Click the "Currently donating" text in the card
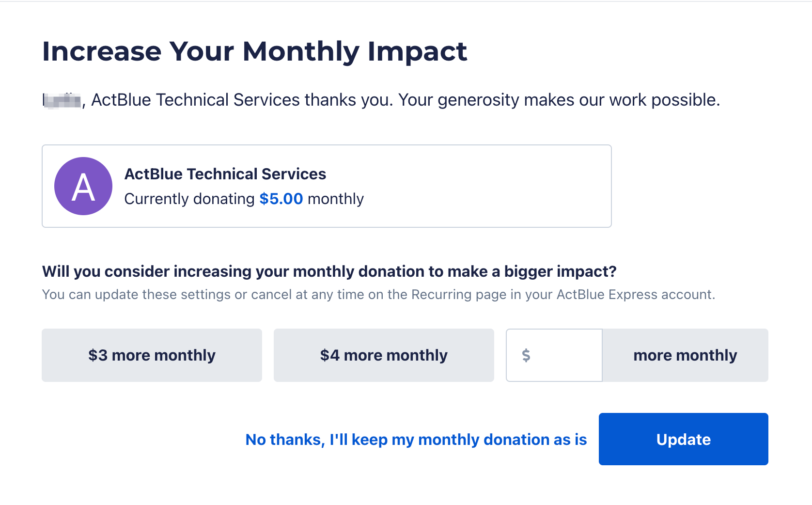The width and height of the screenshot is (812, 505). pos(189,199)
